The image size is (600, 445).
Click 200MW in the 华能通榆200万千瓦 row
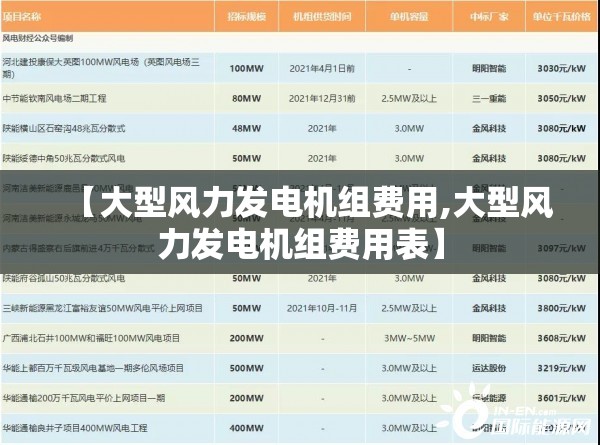[246, 398]
